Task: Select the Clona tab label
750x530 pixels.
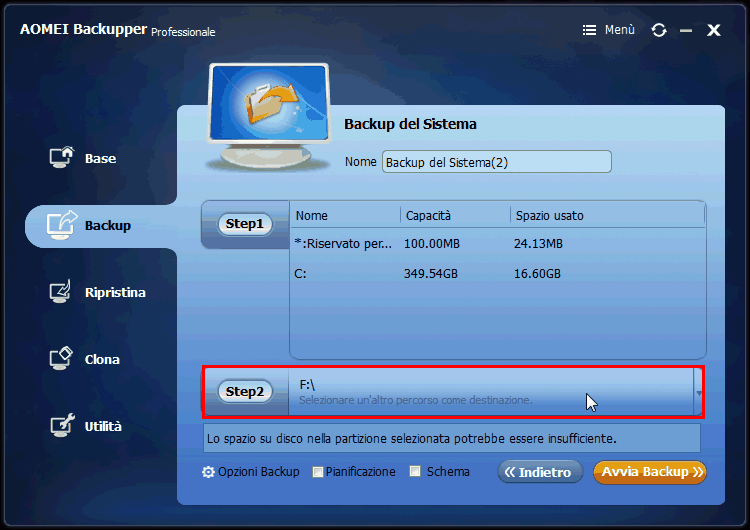Action: pyautogui.click(x=102, y=359)
